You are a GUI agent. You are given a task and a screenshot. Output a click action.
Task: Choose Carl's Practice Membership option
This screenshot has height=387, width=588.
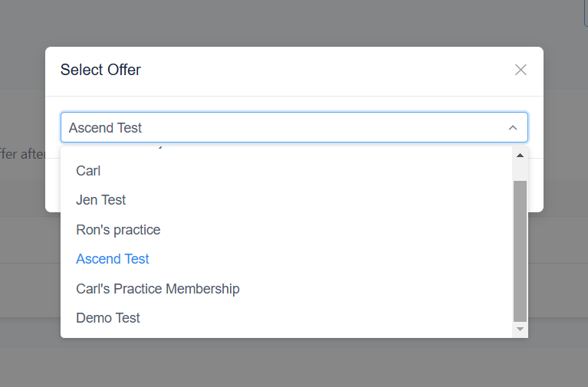(158, 289)
